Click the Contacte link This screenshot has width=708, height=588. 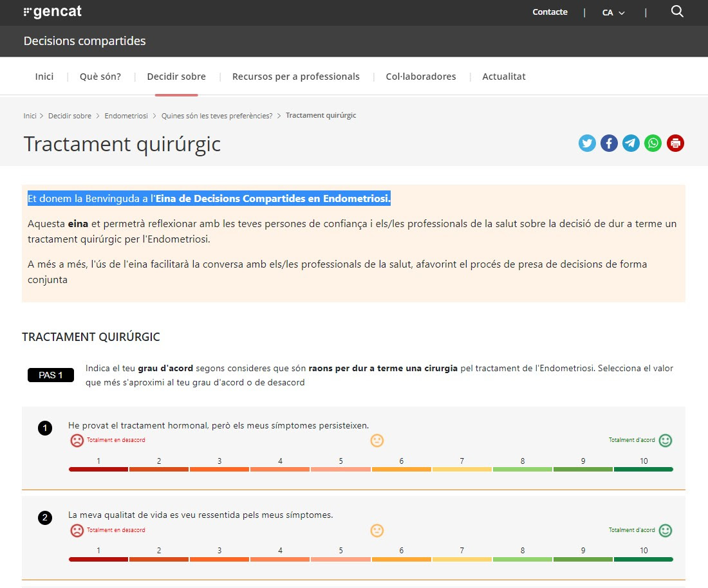tap(550, 12)
